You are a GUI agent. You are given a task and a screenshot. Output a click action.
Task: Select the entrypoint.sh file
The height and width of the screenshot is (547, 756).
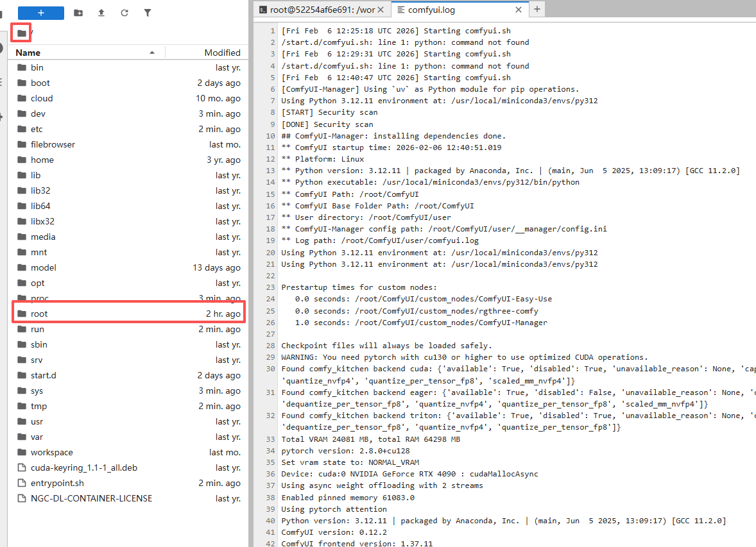(x=57, y=483)
